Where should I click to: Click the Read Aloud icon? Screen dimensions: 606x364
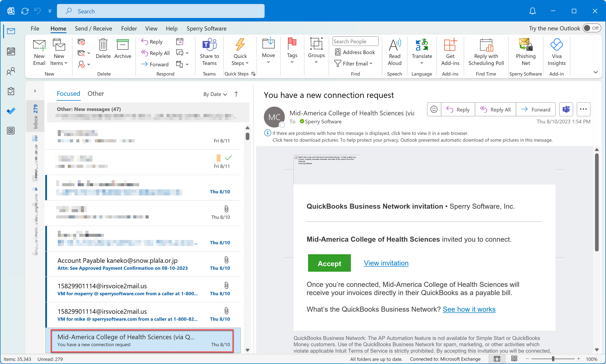click(x=395, y=45)
